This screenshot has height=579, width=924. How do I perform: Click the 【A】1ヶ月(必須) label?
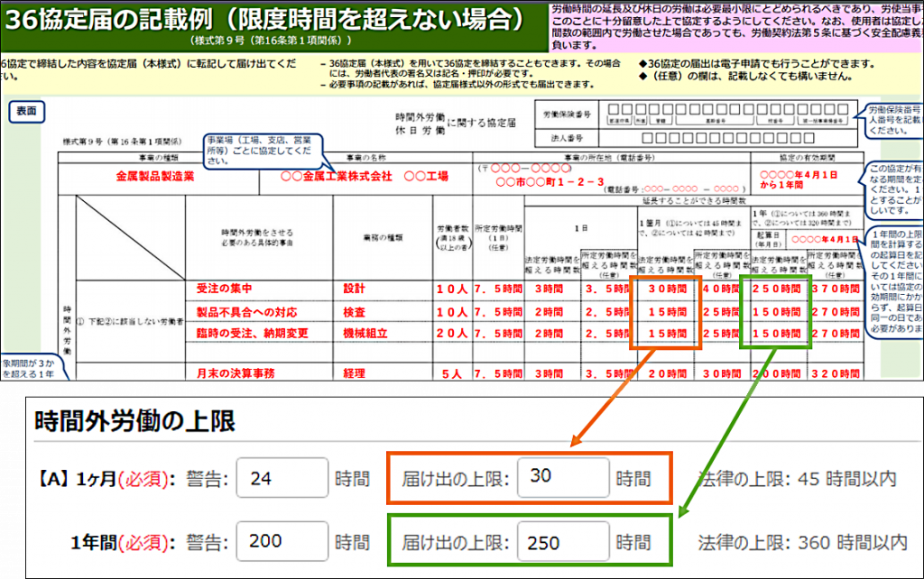pyautogui.click(x=108, y=478)
